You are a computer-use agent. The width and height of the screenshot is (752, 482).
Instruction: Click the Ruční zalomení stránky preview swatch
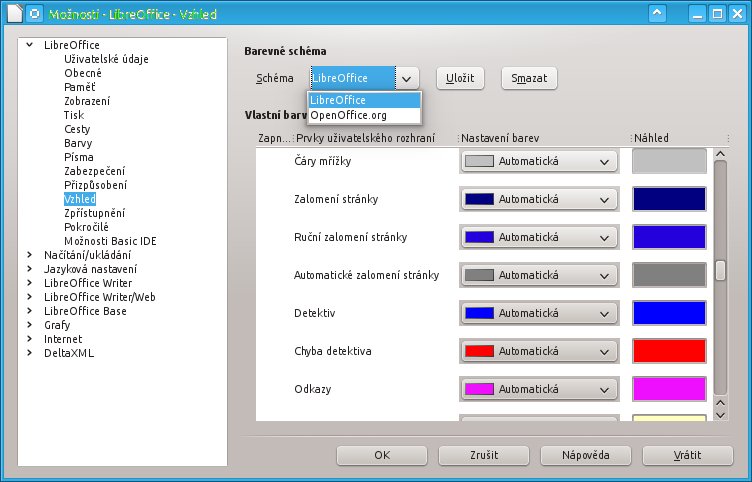[x=669, y=237]
